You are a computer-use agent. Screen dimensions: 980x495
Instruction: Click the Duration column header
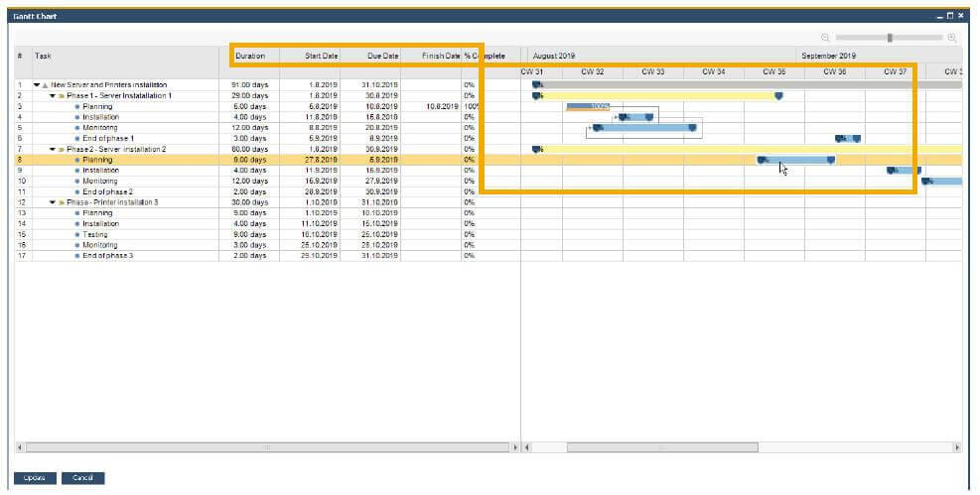(250, 57)
